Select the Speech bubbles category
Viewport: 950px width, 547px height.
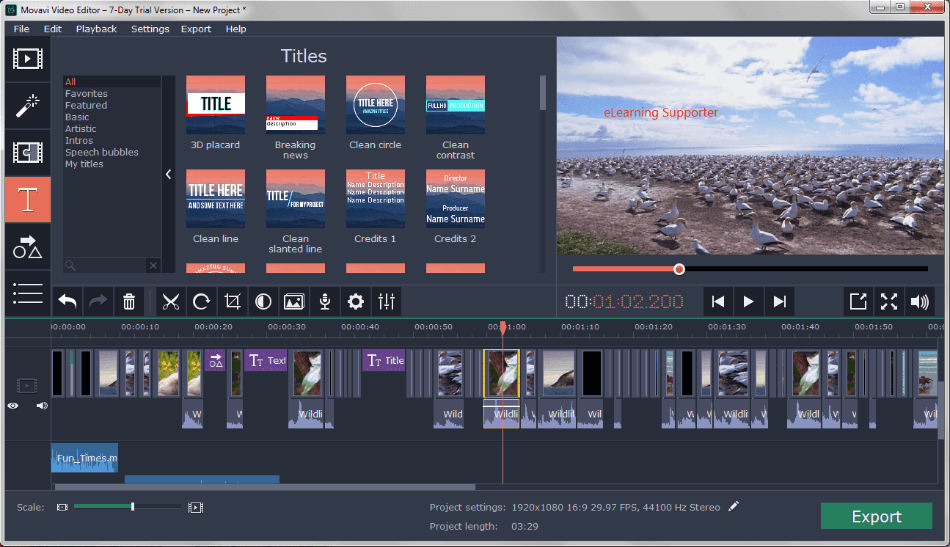pos(102,152)
